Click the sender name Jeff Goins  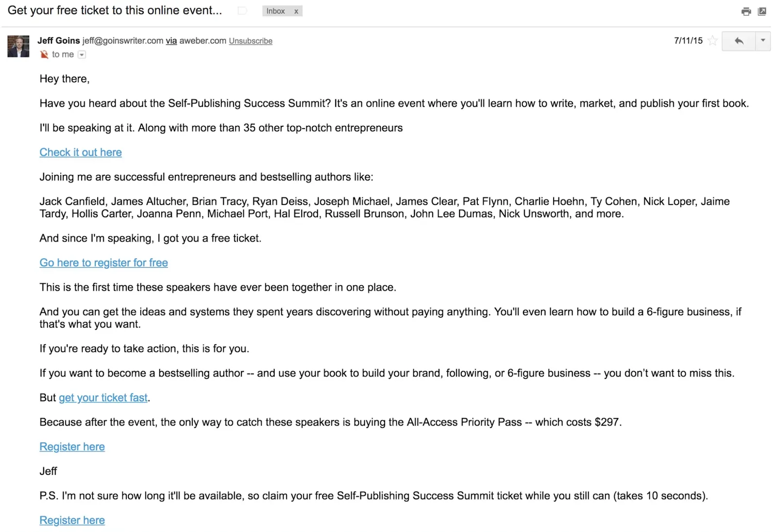(58, 41)
